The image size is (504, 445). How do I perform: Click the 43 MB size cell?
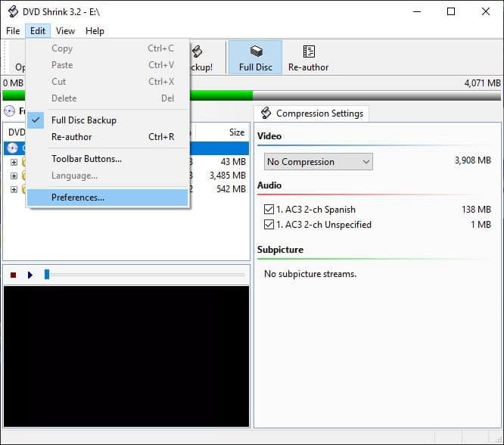click(x=233, y=162)
